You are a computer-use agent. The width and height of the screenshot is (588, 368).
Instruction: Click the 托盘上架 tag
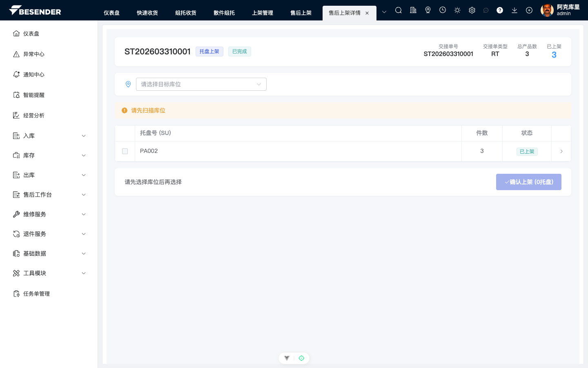tap(209, 52)
